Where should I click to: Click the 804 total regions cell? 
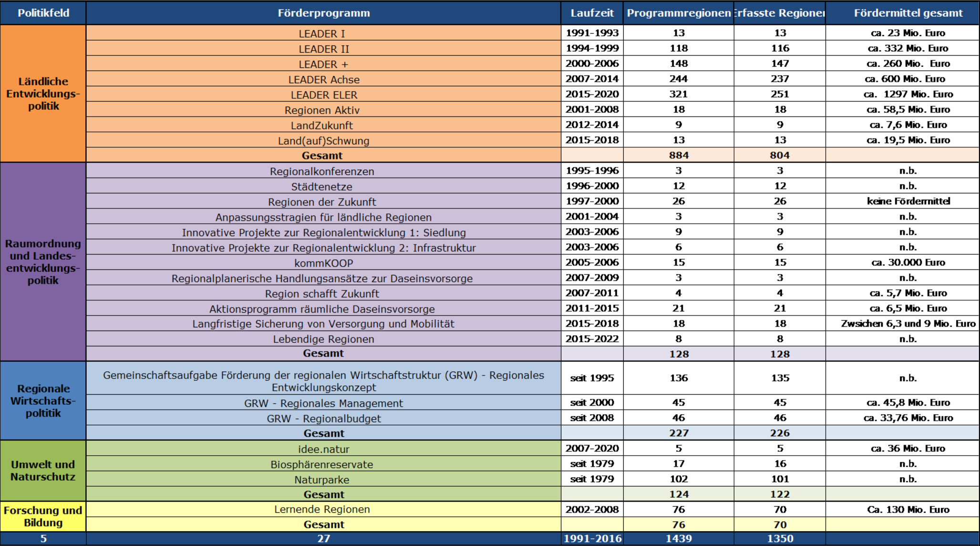pos(780,155)
